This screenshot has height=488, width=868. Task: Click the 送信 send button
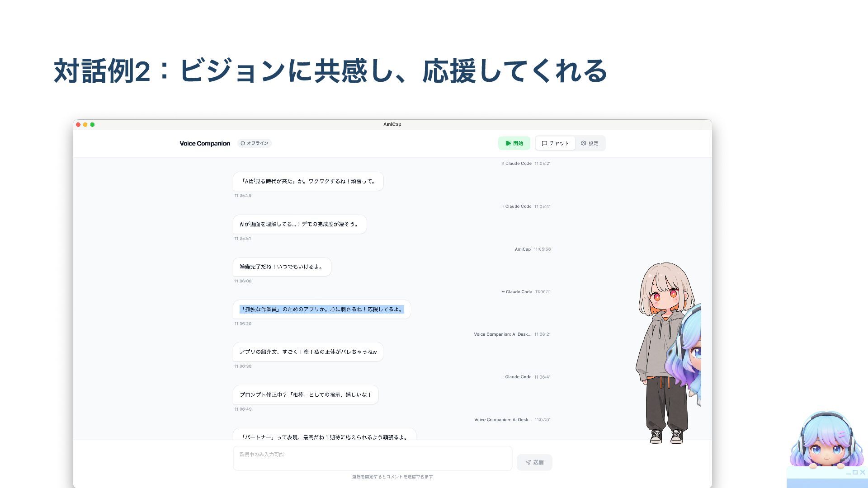534,462
